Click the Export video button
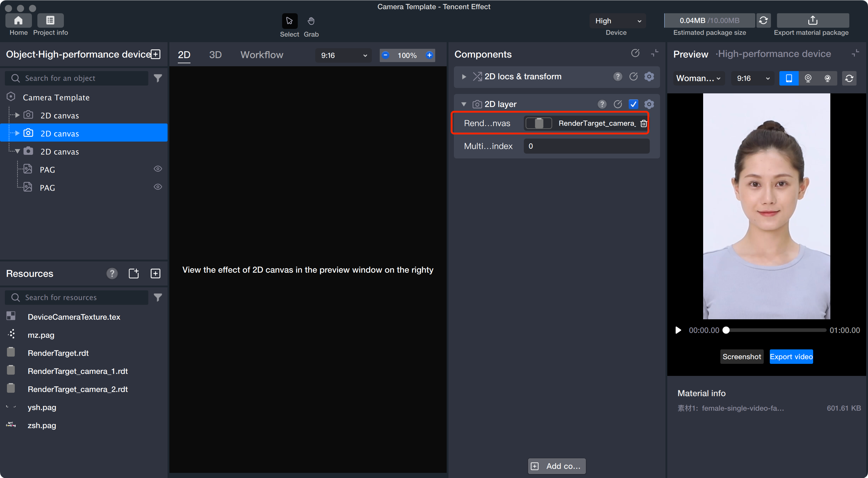The image size is (868, 478). 791,357
